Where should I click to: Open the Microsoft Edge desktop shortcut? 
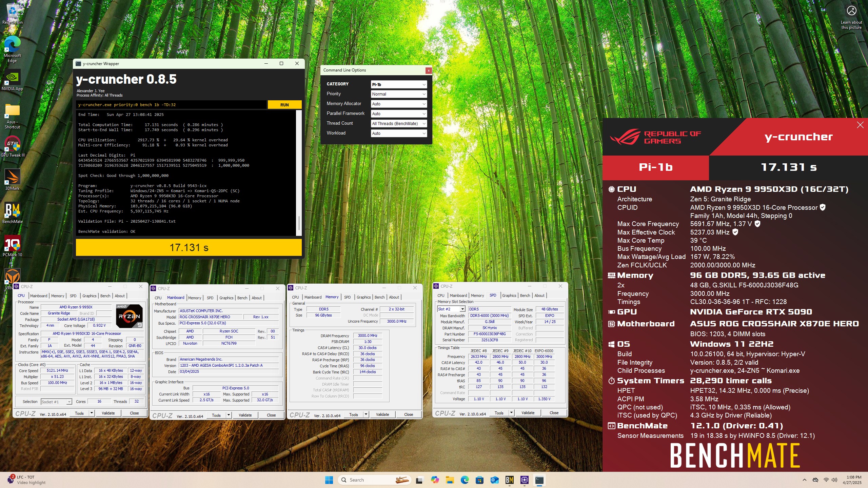click(x=12, y=49)
